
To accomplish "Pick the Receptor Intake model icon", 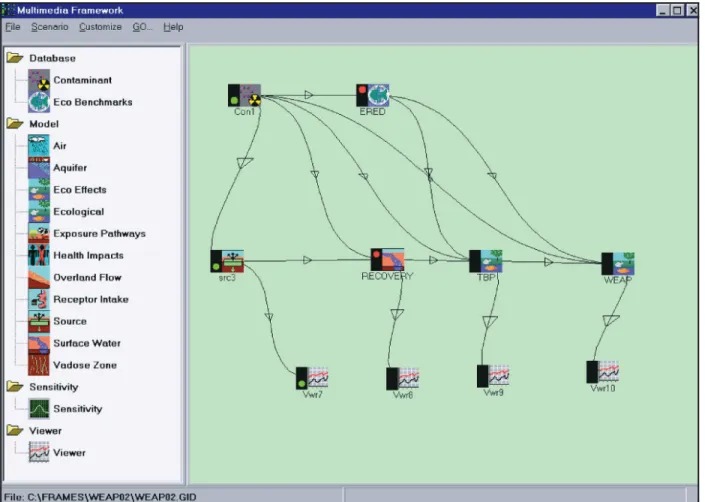I will click(x=39, y=299).
